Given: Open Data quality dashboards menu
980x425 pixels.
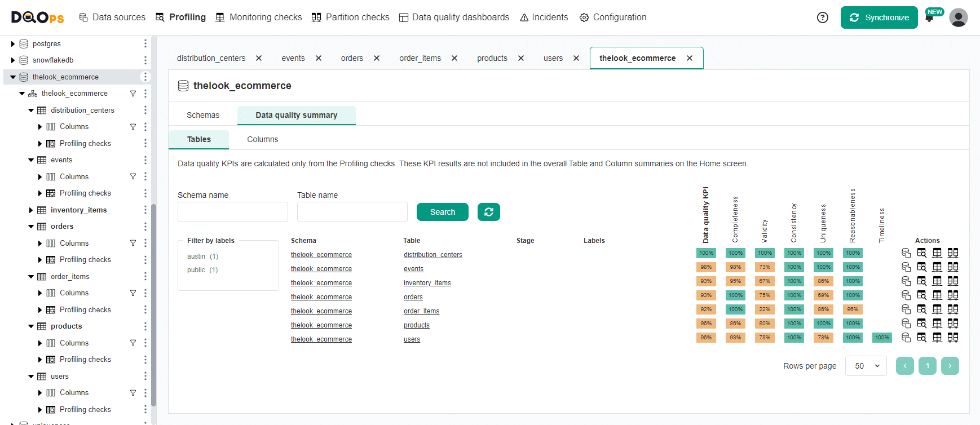Looking at the screenshot, I should click(x=454, y=17).
